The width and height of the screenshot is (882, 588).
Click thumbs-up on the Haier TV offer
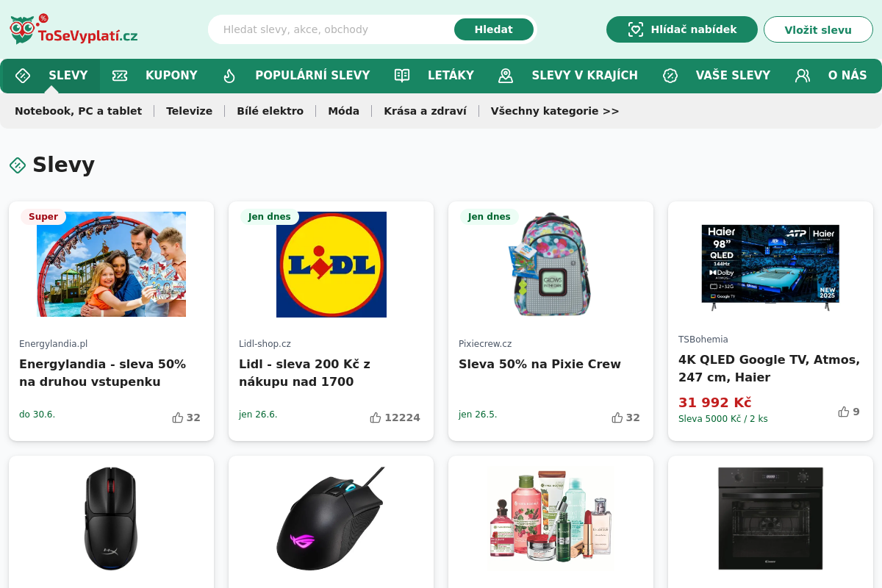pos(844,412)
